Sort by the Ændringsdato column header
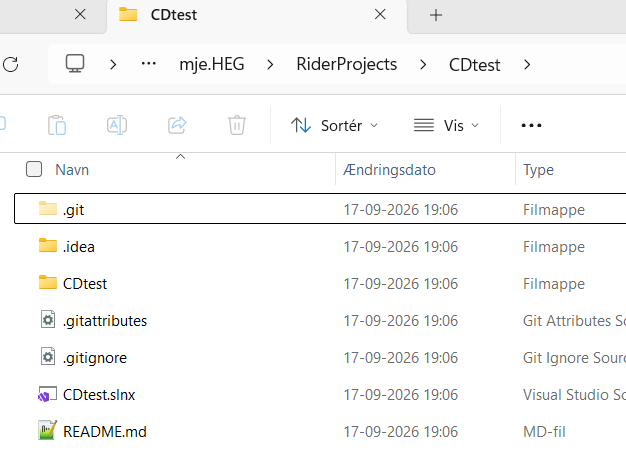 389,170
